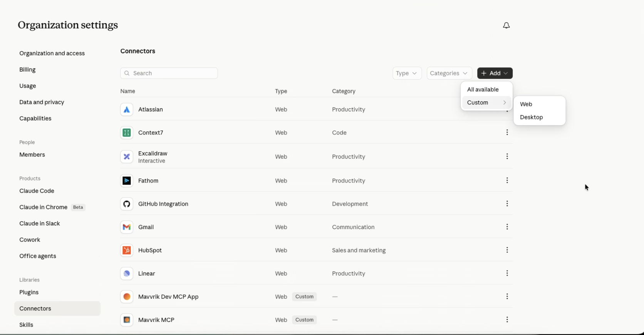The width and height of the screenshot is (644, 335).
Task: Click the Fathom connector logo
Action: pos(127,181)
